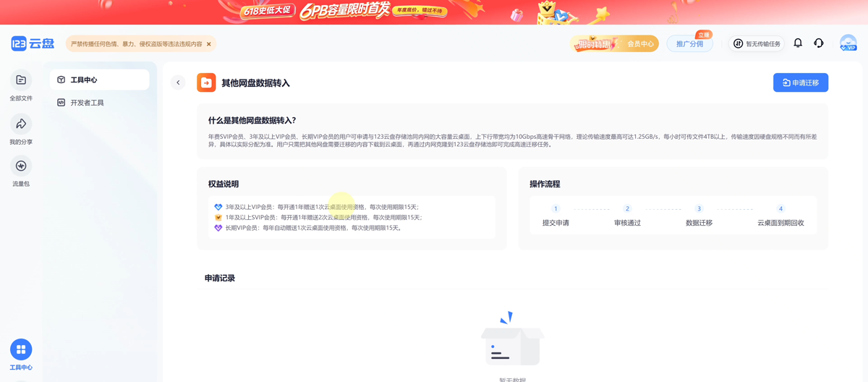Click the 其他网盘数据转入 page title

coord(255,83)
